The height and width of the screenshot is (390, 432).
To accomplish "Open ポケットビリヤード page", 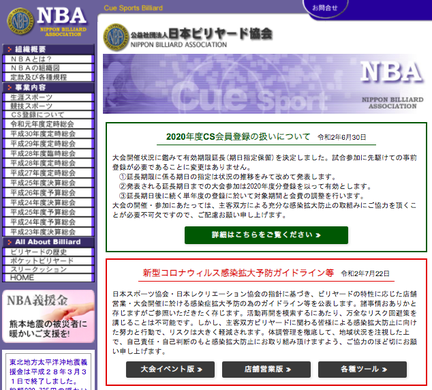I will coord(48,261).
